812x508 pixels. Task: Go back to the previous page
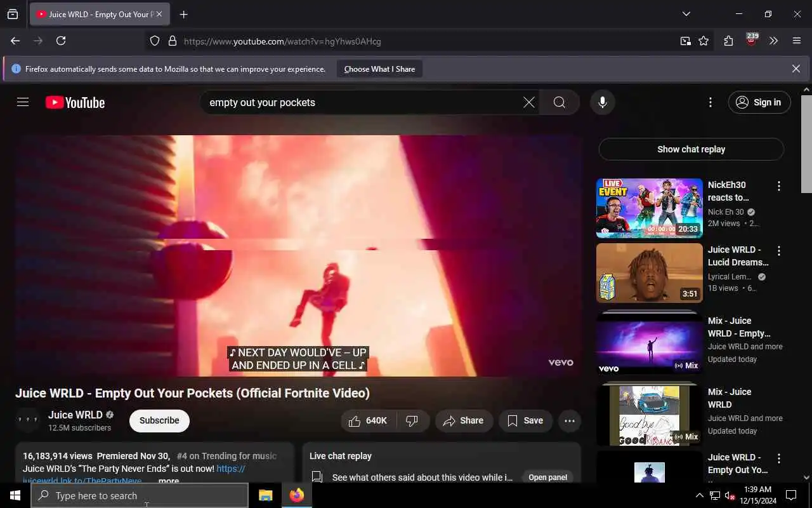coord(15,41)
